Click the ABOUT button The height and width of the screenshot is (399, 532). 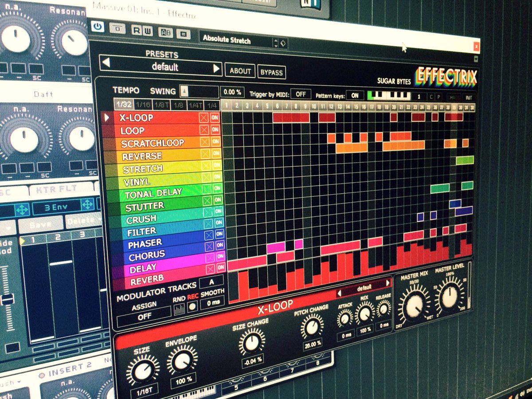(240, 71)
